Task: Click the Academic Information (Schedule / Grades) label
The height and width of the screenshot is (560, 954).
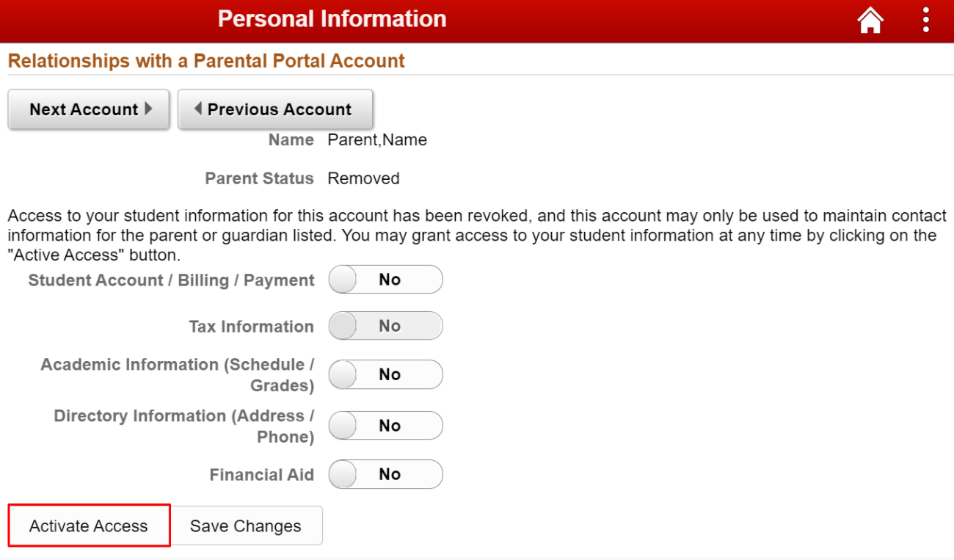Action: tap(178, 375)
